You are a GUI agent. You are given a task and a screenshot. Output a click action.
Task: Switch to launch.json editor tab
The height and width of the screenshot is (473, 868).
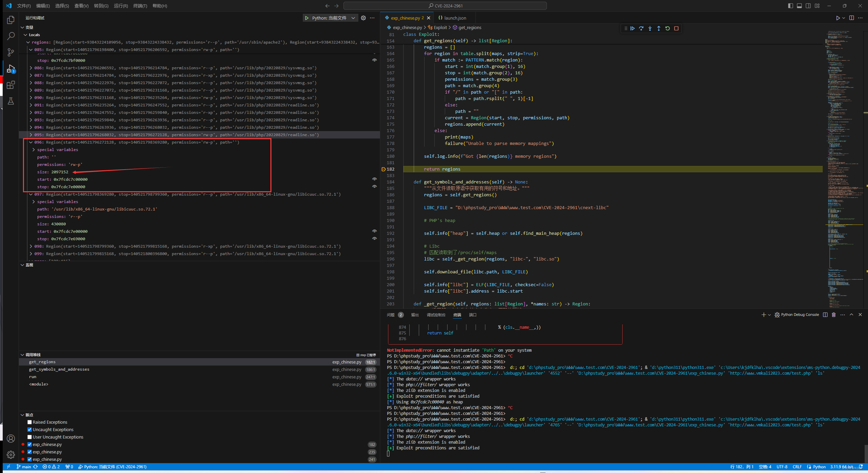click(455, 18)
